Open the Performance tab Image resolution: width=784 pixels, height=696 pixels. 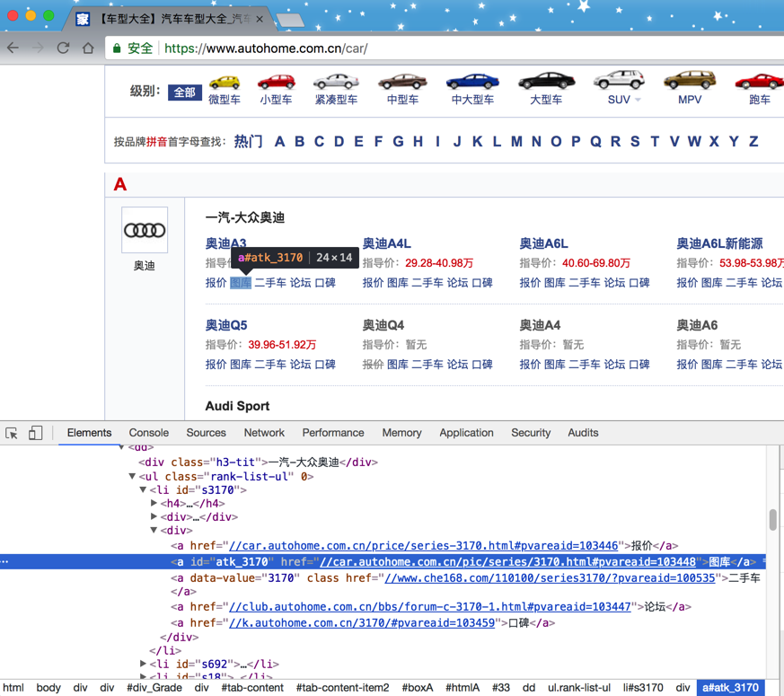[x=333, y=433]
